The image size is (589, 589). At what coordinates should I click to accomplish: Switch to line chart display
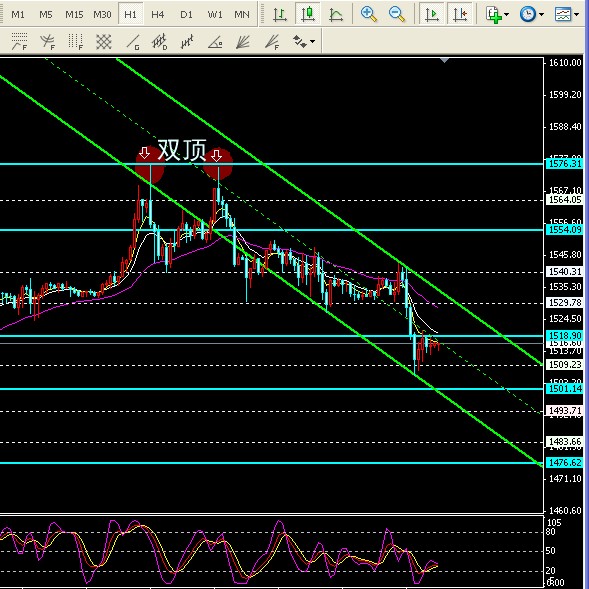tap(336, 14)
